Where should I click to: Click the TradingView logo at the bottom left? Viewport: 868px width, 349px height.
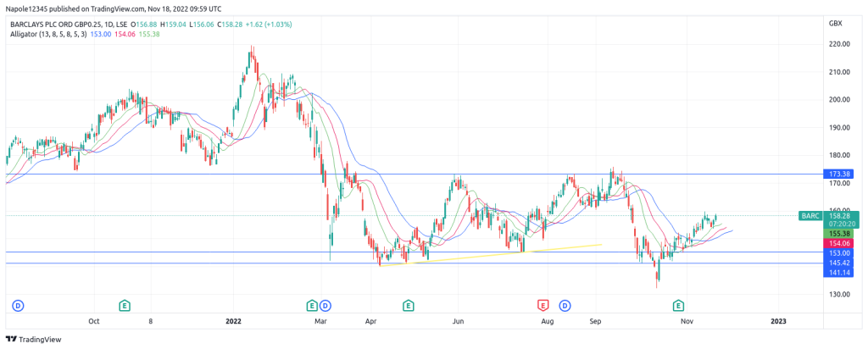[x=34, y=340]
